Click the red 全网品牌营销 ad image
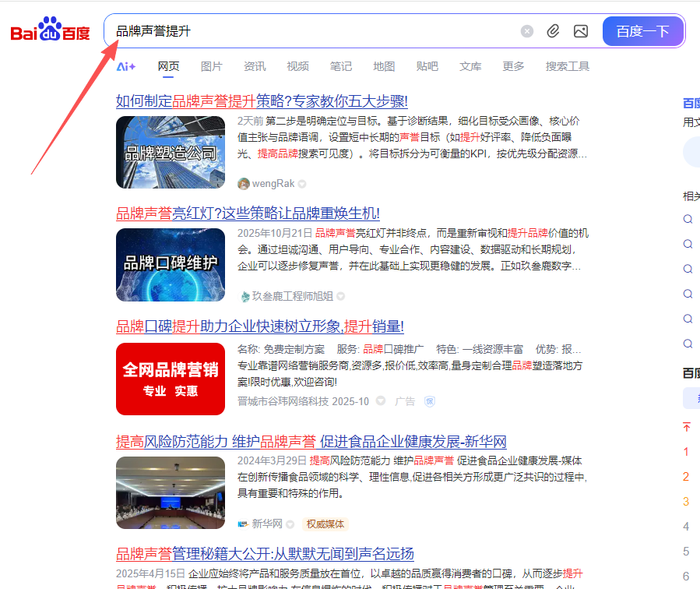 (x=171, y=379)
